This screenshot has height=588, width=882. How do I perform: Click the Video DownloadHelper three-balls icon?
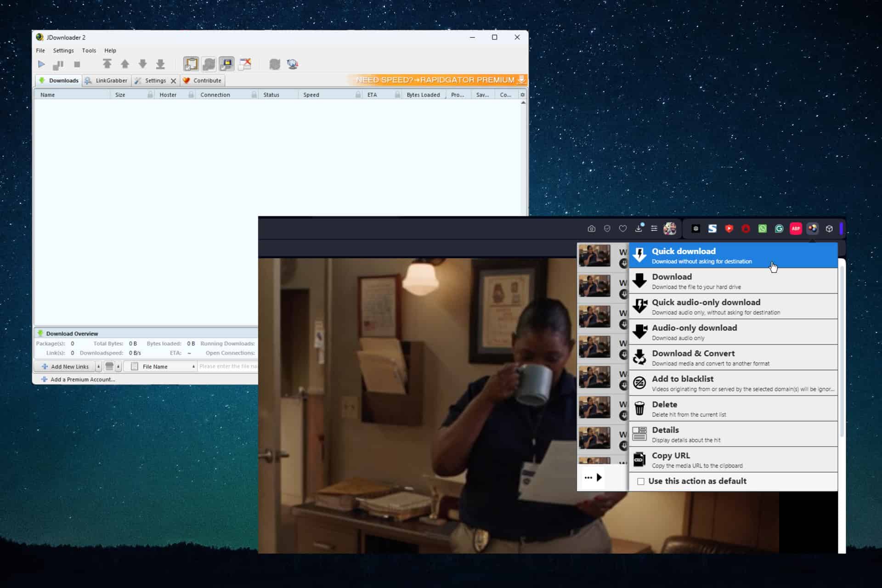813,228
